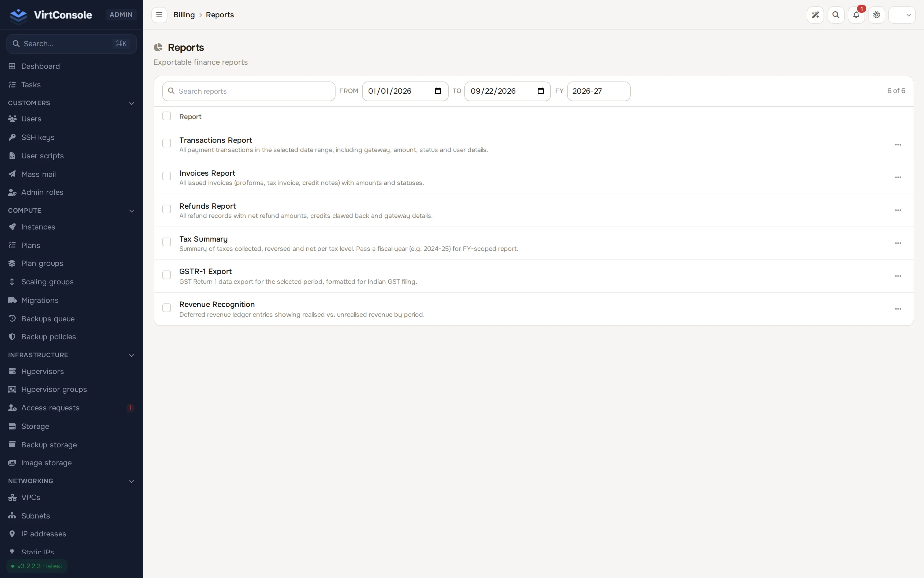The height and width of the screenshot is (578, 924).
Task: Collapse the CUSTOMERS sidebar section
Action: tap(131, 103)
